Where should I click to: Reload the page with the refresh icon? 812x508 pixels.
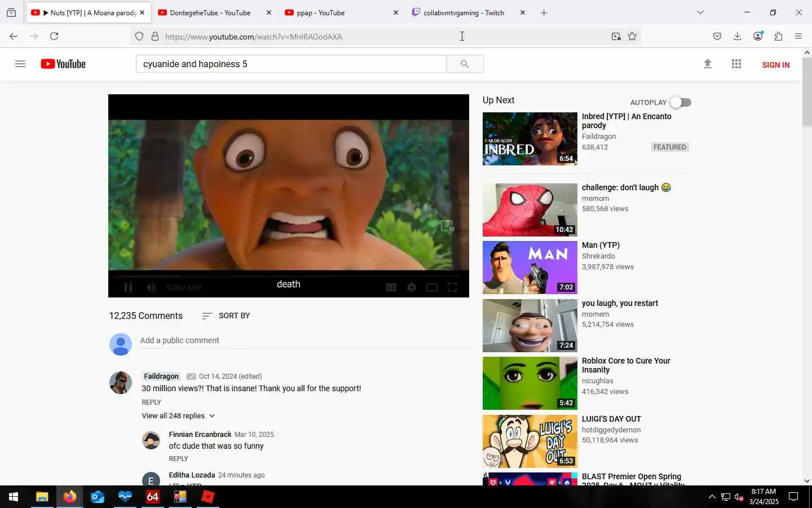tap(54, 36)
